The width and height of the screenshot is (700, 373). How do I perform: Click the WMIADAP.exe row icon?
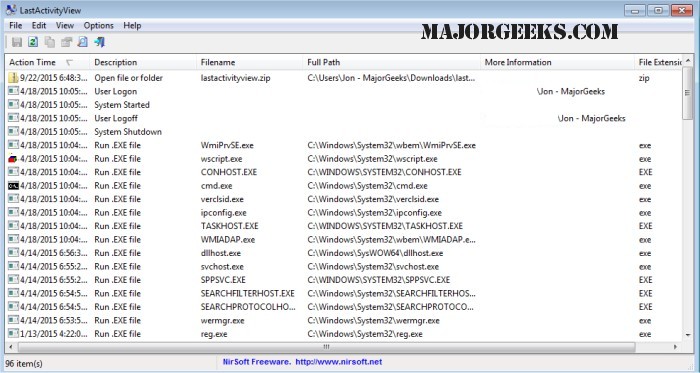13,240
